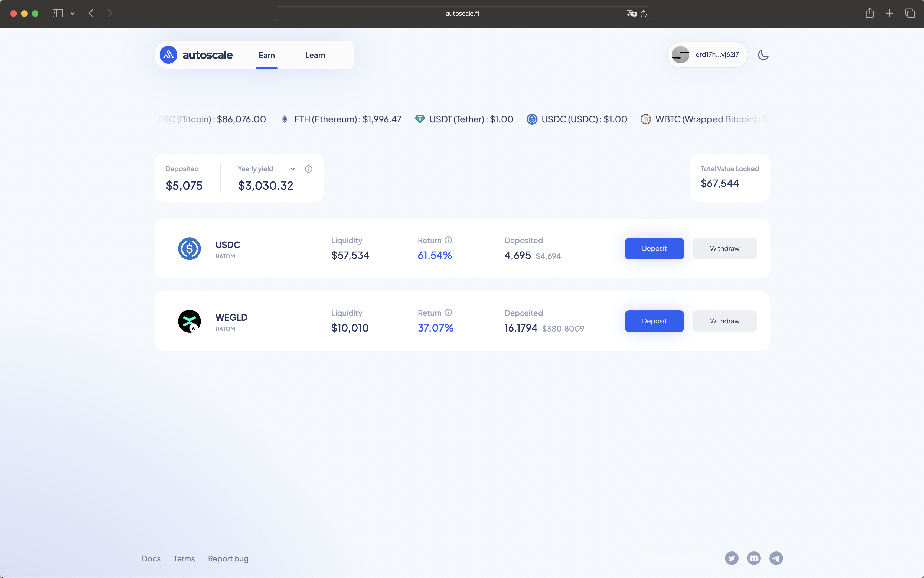The width and height of the screenshot is (924, 578).
Task: Switch to the Earn tab
Action: pyautogui.click(x=267, y=55)
